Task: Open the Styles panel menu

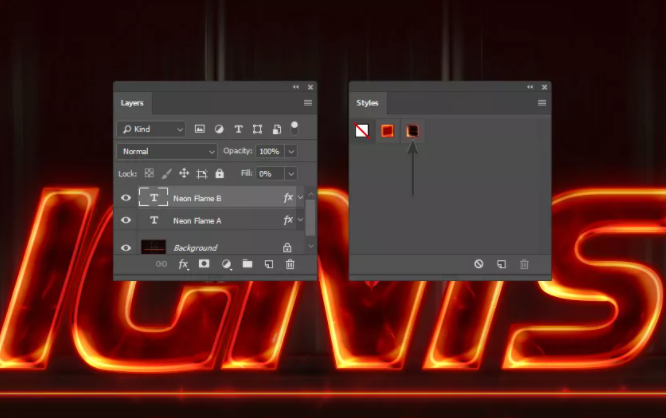Action: (542, 103)
